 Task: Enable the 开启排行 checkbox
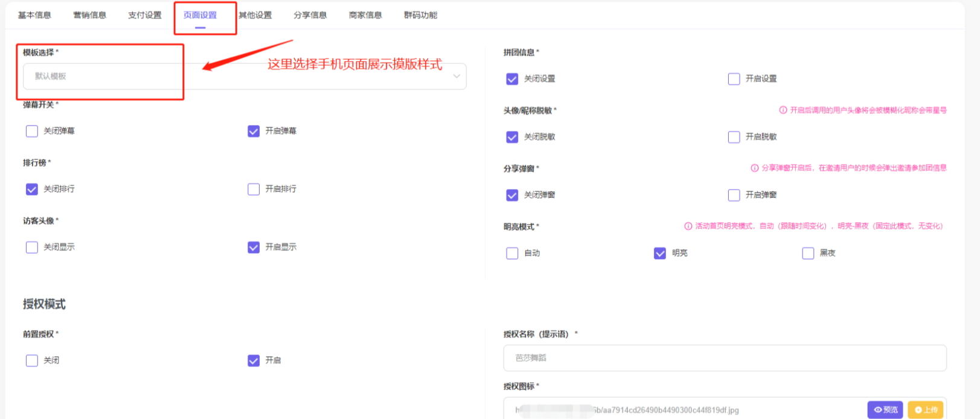(254, 189)
